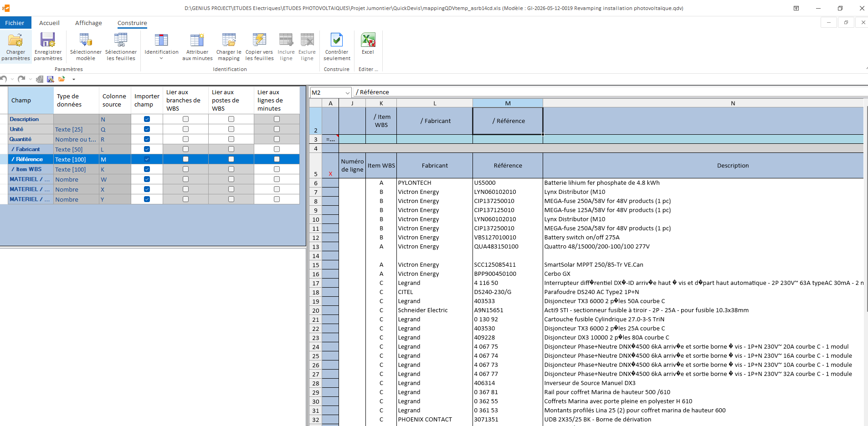This screenshot has width=868, height=426.
Task: Open the quick access toolbar customize arrow
Action: [73, 79]
